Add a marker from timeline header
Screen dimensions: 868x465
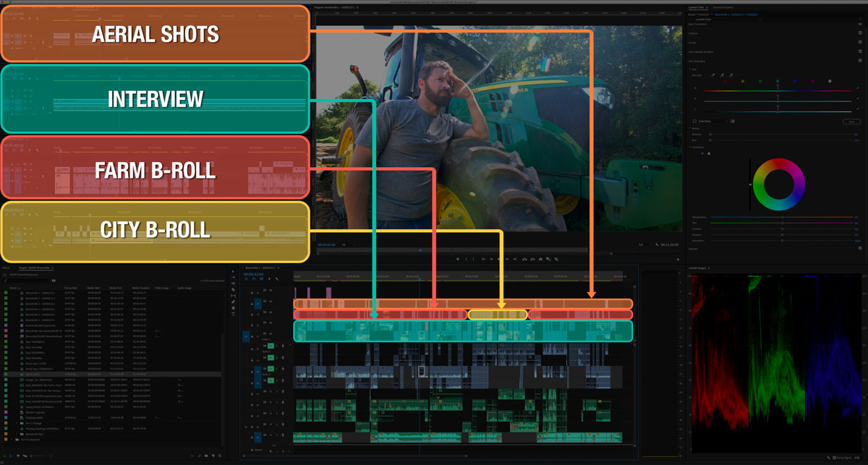[x=269, y=279]
